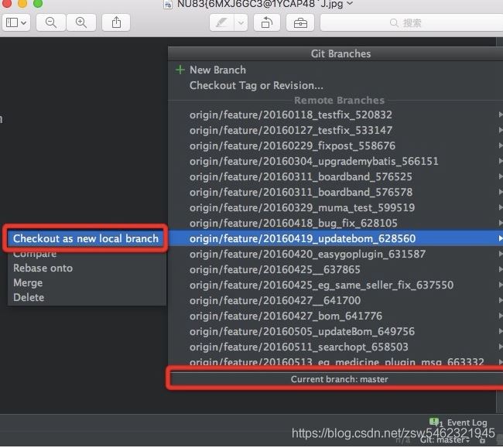Focus the Preview search field
This screenshot has width=503, height=448.
coord(412,22)
